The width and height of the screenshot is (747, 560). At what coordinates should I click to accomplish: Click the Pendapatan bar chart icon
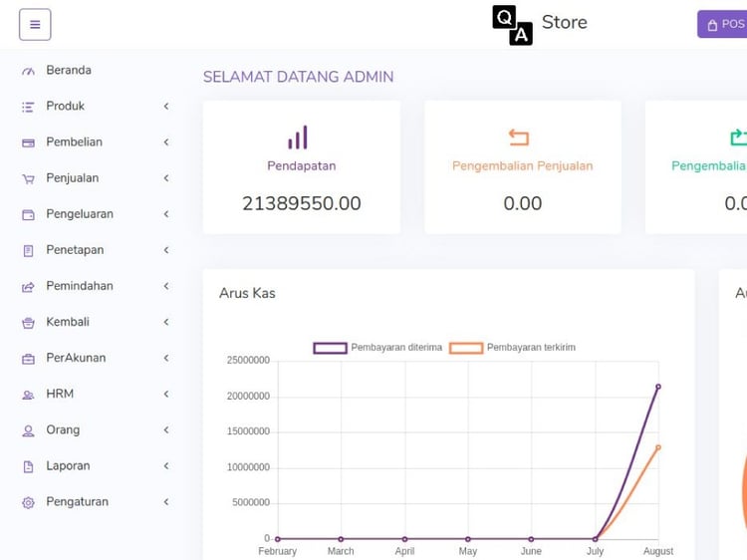(298, 138)
